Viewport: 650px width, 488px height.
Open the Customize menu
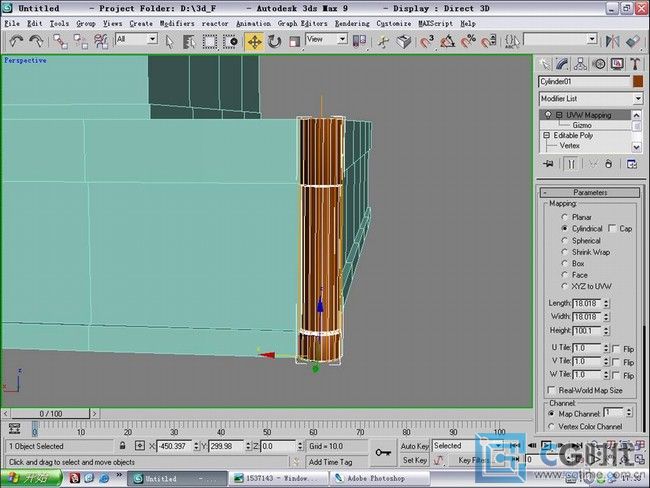(x=394, y=24)
